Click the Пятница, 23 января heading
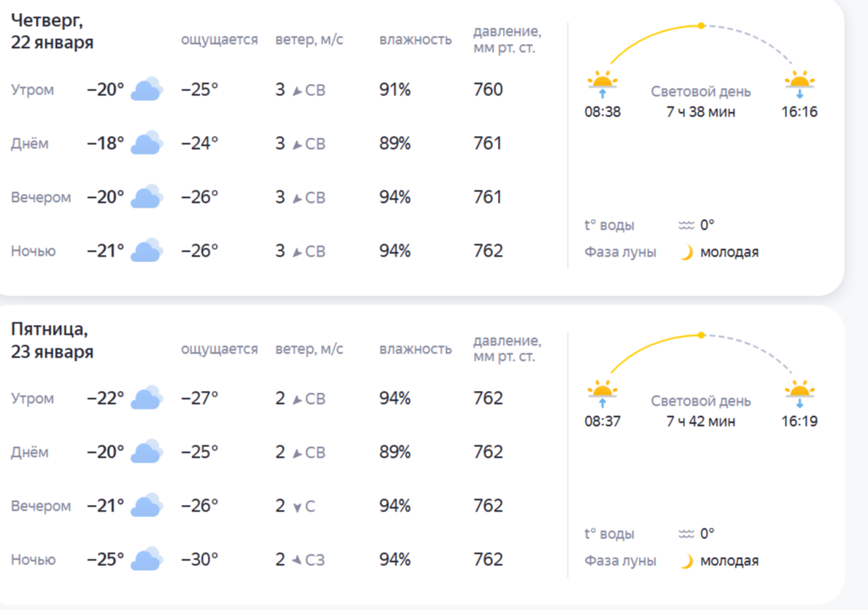This screenshot has height=610, width=868. pyautogui.click(x=52, y=340)
